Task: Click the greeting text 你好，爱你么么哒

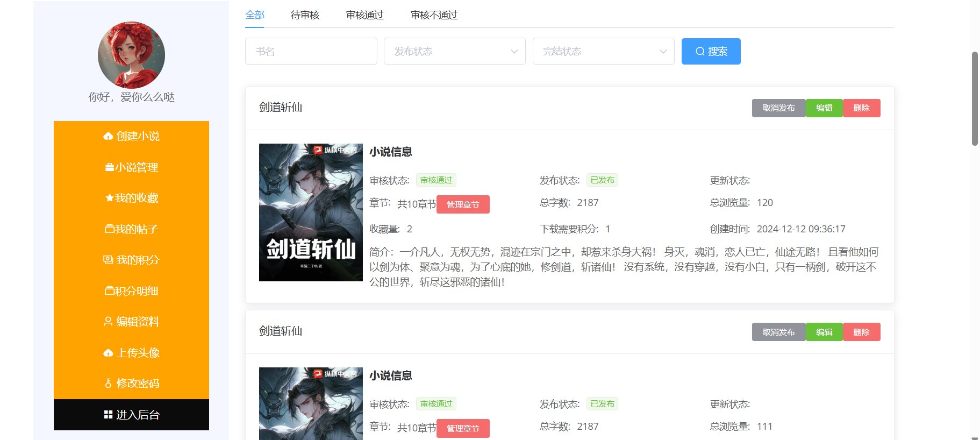Action: [131, 97]
